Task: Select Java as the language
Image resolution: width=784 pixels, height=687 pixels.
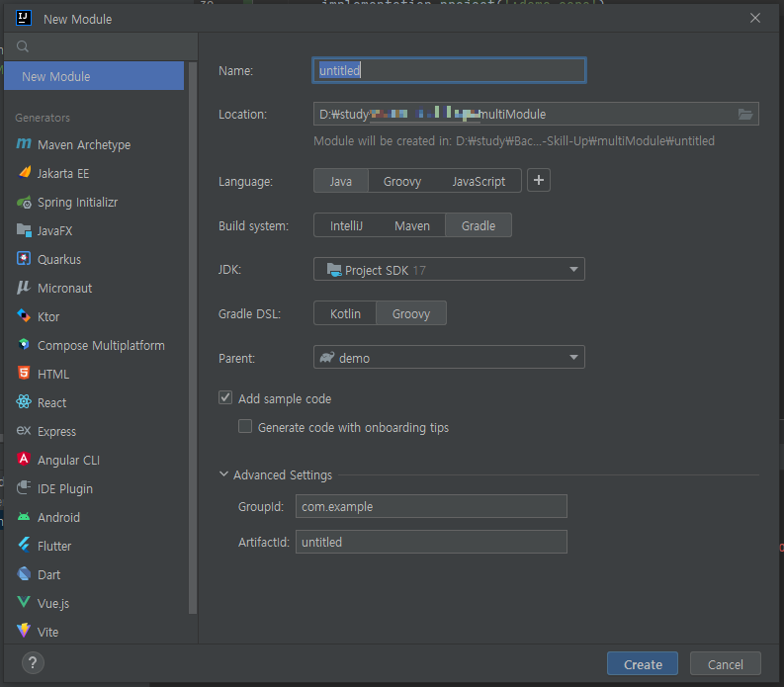Action: click(x=340, y=181)
